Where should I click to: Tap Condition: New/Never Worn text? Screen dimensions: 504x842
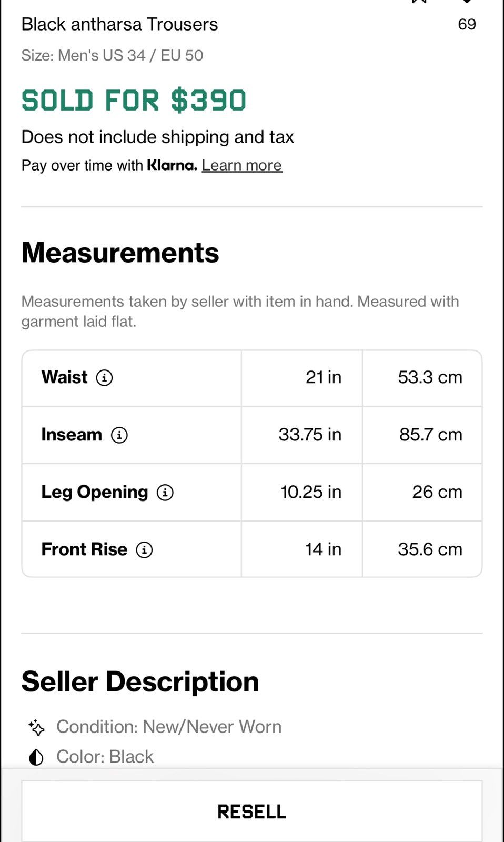(169, 727)
